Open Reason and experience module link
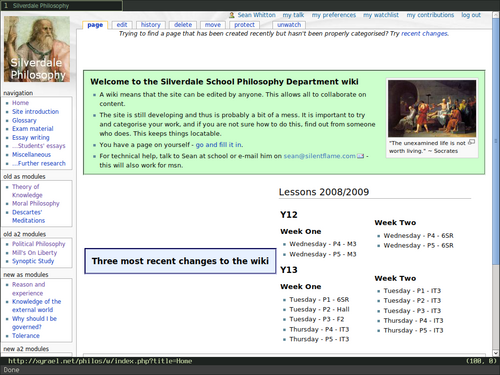 [28, 289]
